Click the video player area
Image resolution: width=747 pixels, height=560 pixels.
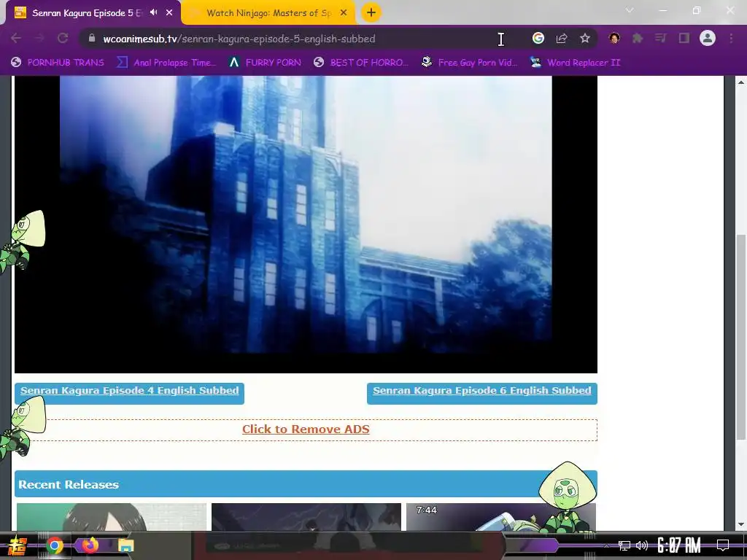click(x=306, y=224)
